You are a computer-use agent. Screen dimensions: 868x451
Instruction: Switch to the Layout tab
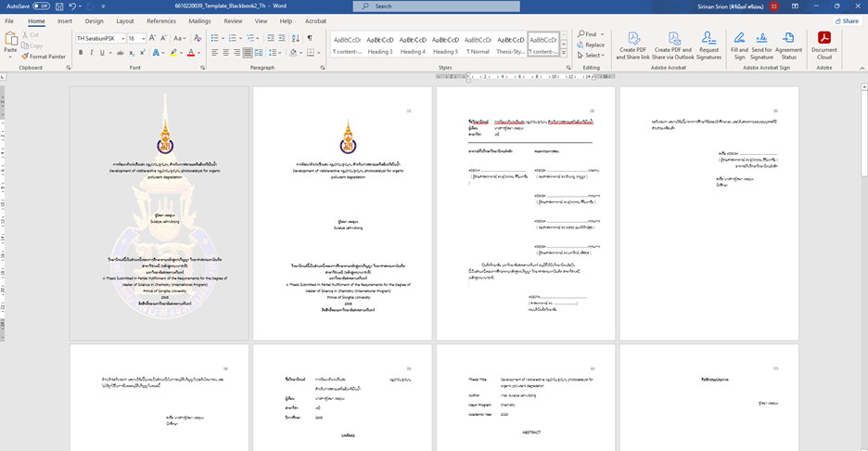click(x=124, y=20)
